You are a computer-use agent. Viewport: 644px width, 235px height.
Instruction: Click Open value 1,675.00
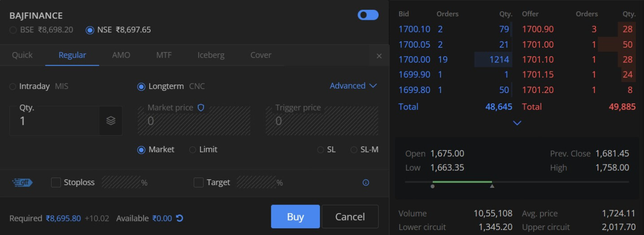447,154
